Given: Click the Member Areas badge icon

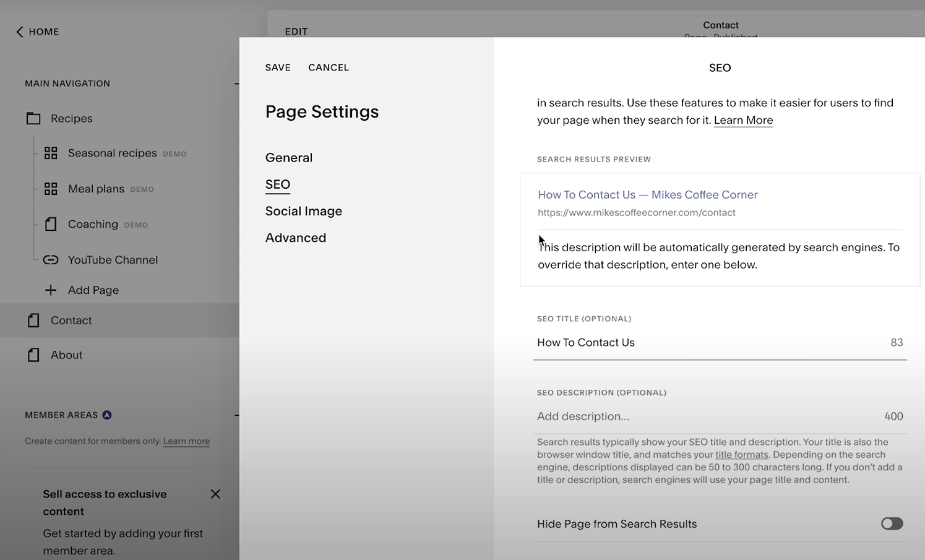Looking at the screenshot, I should pyautogui.click(x=107, y=415).
